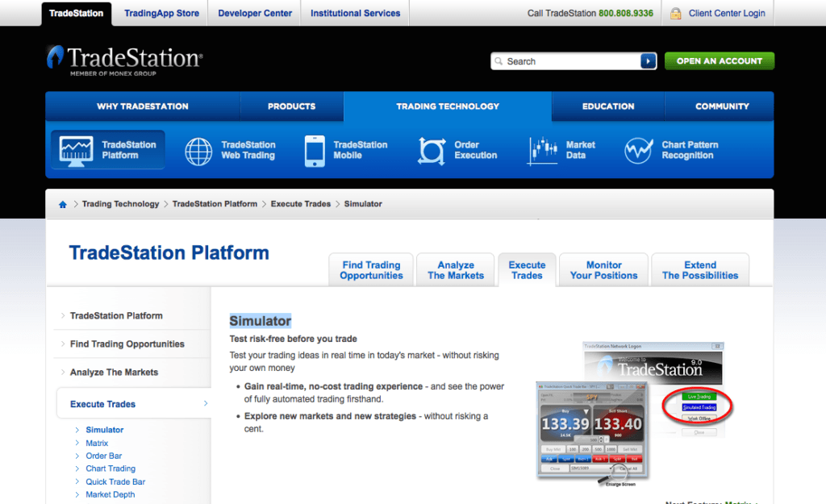Viewport: 826px width, 504px height.
Task: Click the Order Execution text link
Action: (x=476, y=150)
